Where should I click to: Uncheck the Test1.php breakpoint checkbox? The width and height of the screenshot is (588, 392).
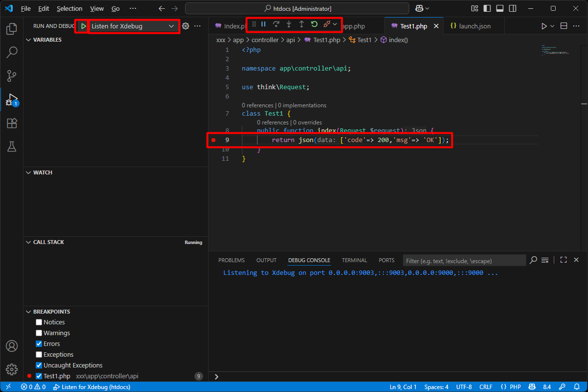[x=39, y=376]
